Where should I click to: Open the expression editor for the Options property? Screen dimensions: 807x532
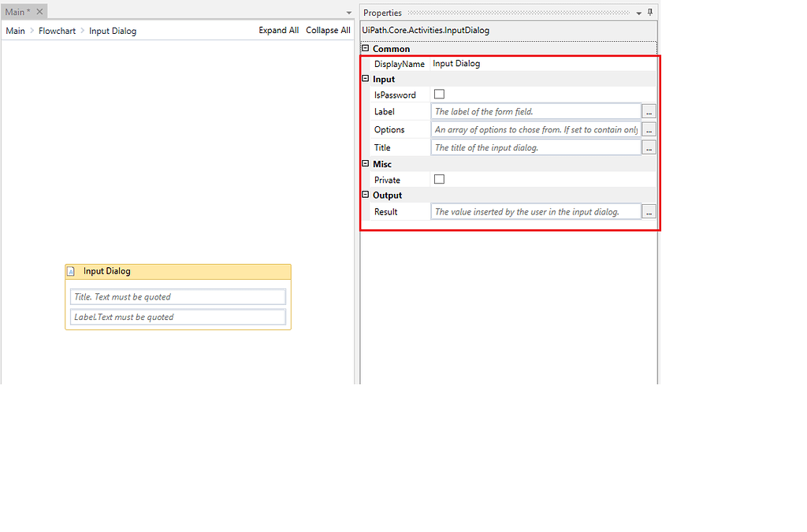click(x=648, y=129)
